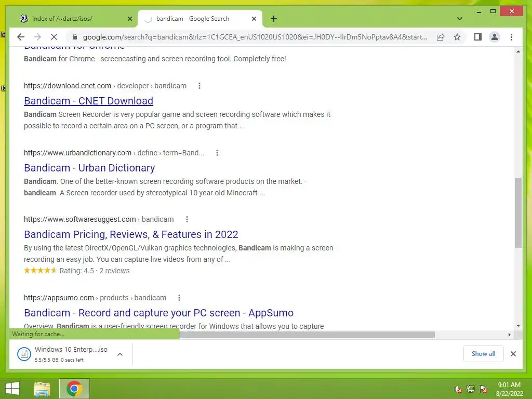Viewport: 532px width, 399px height.
Task: Click the https://www.softwaresuggest.com breadcrumb
Action: pyautogui.click(x=79, y=219)
